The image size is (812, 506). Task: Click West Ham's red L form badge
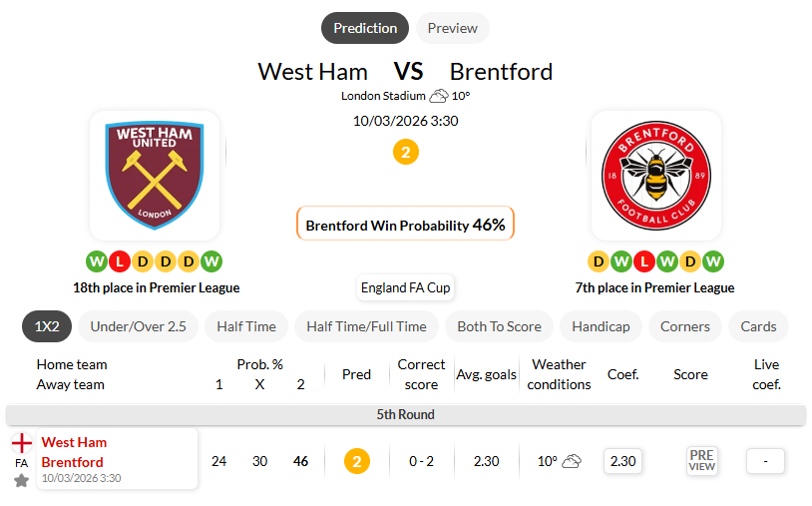120,261
